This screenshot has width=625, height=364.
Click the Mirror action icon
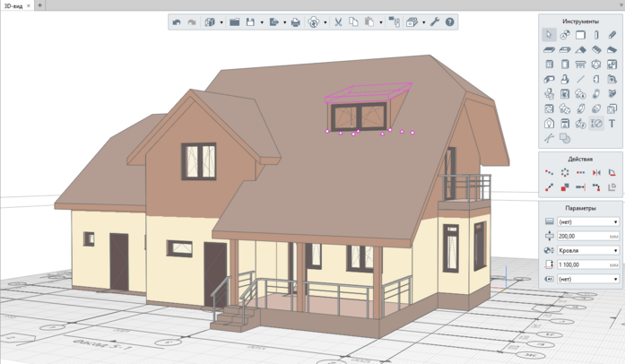click(x=596, y=173)
